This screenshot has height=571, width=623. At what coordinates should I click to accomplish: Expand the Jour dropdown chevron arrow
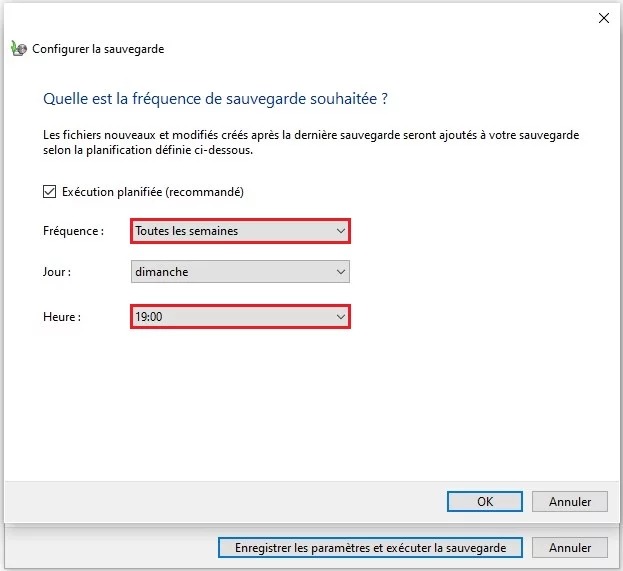point(341,272)
